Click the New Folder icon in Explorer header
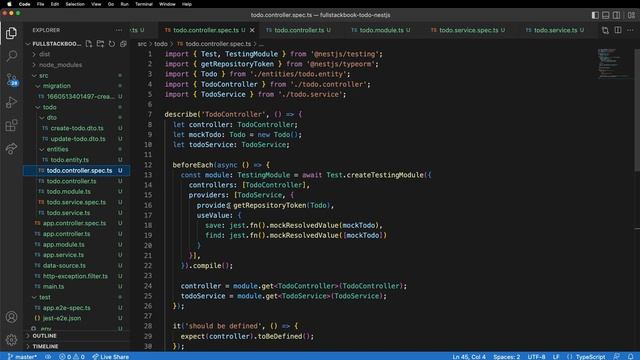This screenshot has height=360, width=640. tap(100, 44)
